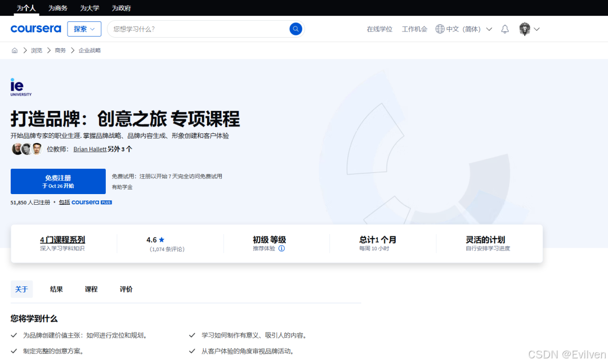Click the Brian Hallett instructor link
Screen dimensions: 608x364
coord(90,149)
